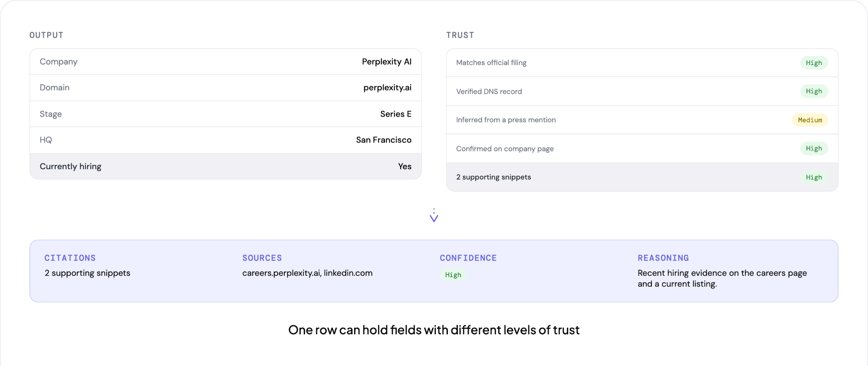
Task: Click the CITATIONS heading
Action: click(70, 258)
